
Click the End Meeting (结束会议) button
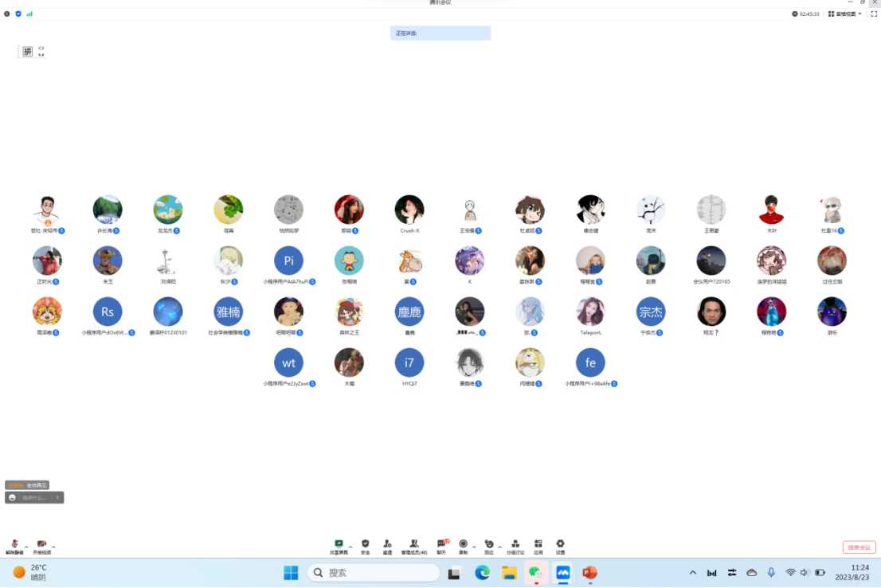(859, 547)
